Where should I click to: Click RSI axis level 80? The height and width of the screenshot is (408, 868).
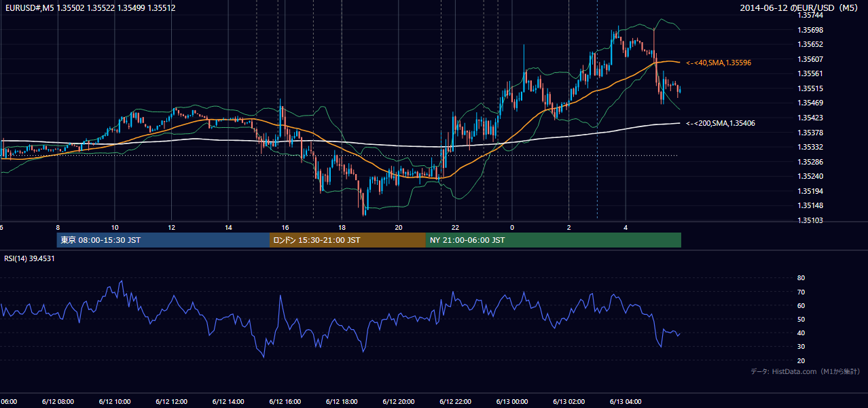tap(801, 278)
